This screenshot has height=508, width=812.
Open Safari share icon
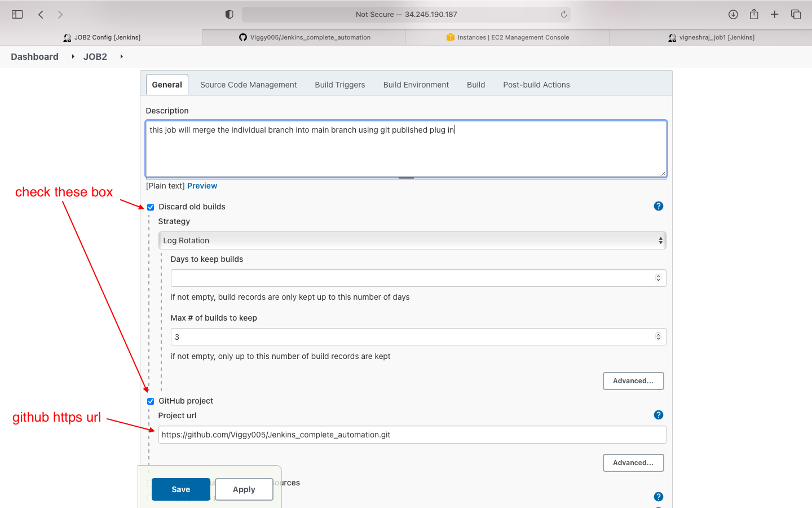click(x=754, y=14)
